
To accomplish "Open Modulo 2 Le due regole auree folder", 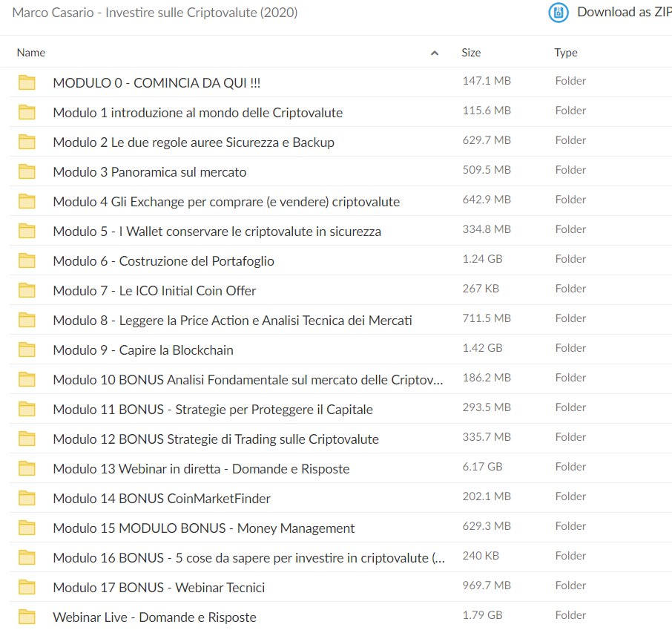I will [x=194, y=142].
